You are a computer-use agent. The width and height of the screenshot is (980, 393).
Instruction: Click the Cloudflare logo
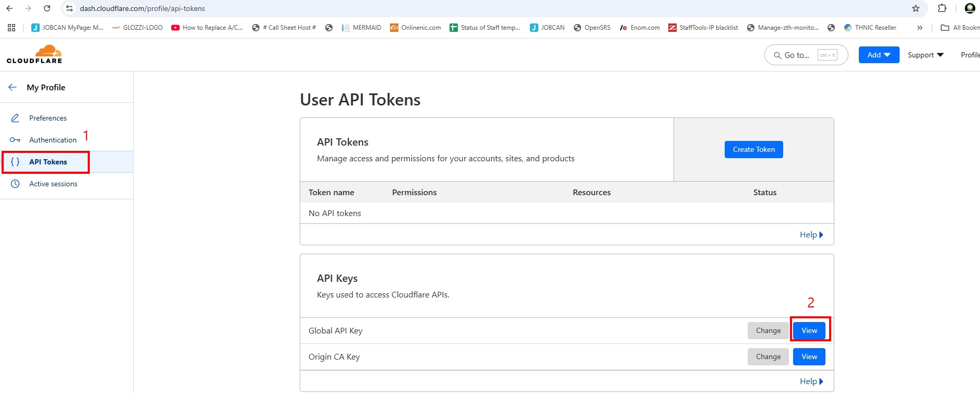(34, 54)
